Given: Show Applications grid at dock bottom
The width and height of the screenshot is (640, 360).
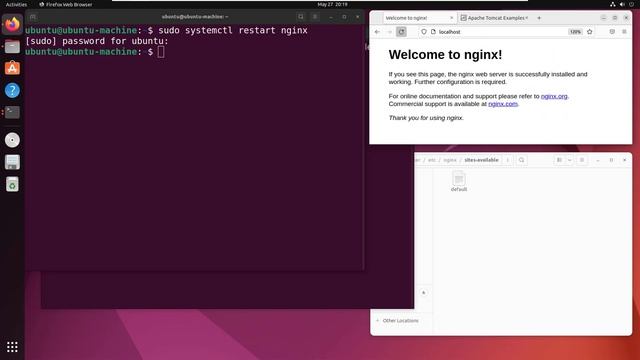Looking at the screenshot, I should pos(12,347).
